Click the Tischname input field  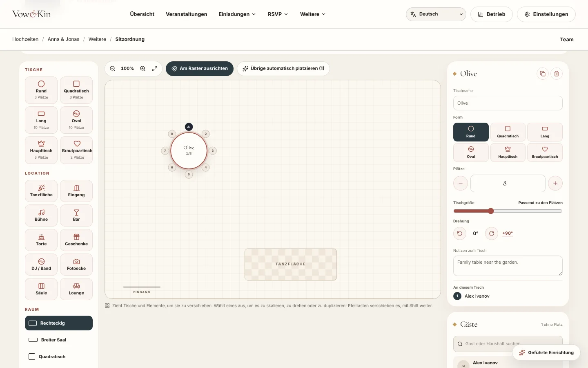coord(508,103)
